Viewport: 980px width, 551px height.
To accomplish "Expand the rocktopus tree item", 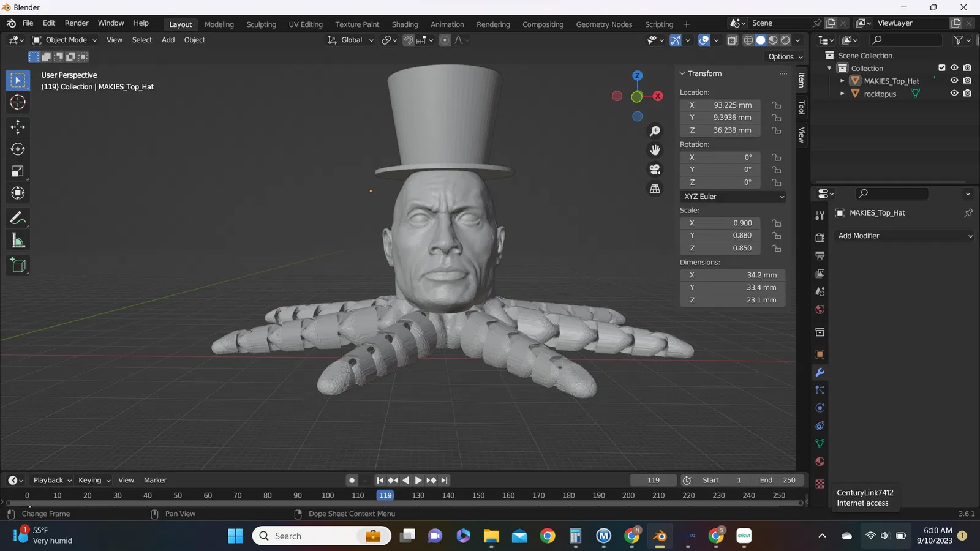I will click(x=842, y=94).
